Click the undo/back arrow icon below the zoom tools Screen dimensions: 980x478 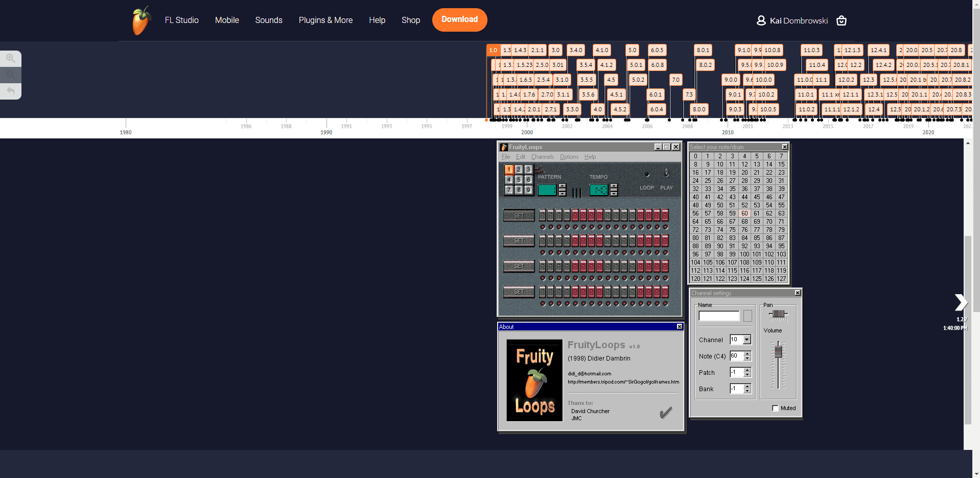click(x=10, y=90)
